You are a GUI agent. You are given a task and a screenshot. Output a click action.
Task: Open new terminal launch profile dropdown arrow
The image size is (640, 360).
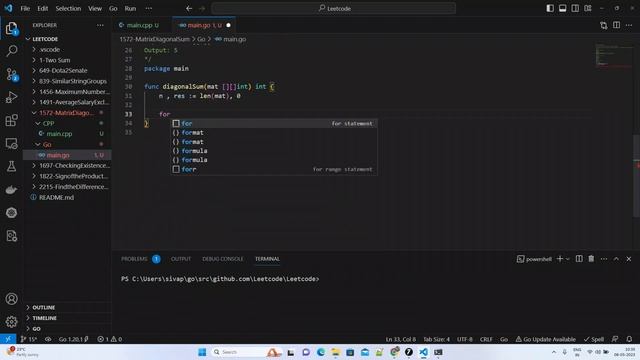[568, 259]
